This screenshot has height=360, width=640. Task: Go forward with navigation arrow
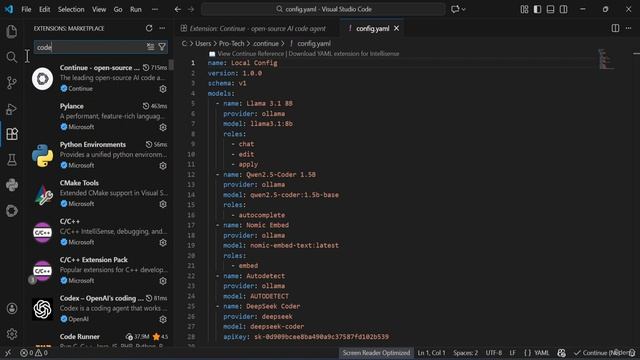pyautogui.click(x=191, y=9)
